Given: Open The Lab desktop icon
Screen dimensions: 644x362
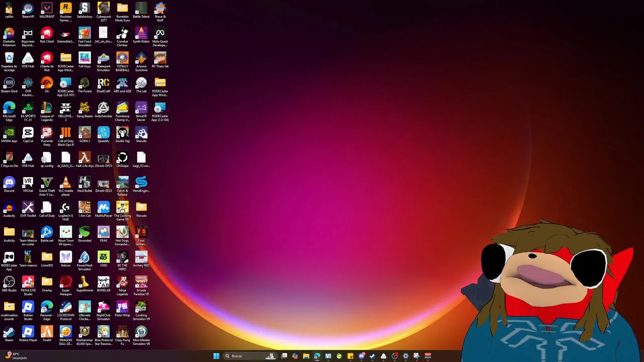Looking at the screenshot, I should pos(141,85).
